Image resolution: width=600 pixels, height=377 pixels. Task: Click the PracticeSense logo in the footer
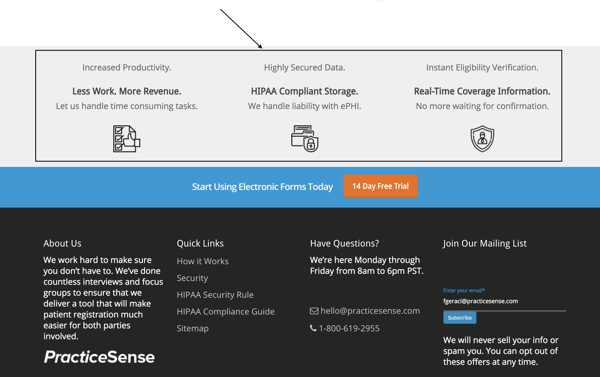(x=99, y=357)
